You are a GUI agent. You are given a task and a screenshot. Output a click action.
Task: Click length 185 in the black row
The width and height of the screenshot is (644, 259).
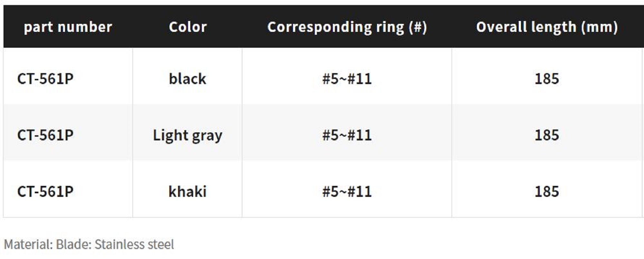tap(547, 79)
